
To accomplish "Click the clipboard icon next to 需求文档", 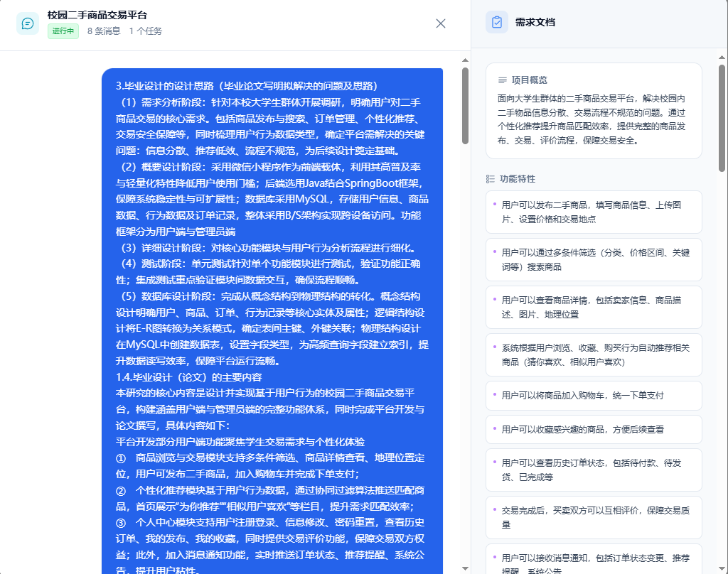I will coord(497,22).
